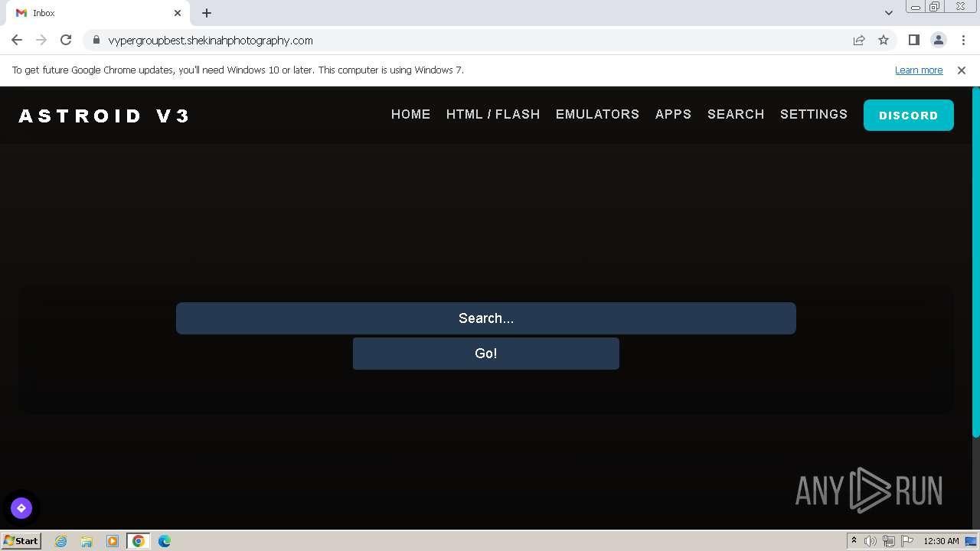Dismiss the Chrome update notification bar
Screen dimensions: 980x551
coord(962,70)
